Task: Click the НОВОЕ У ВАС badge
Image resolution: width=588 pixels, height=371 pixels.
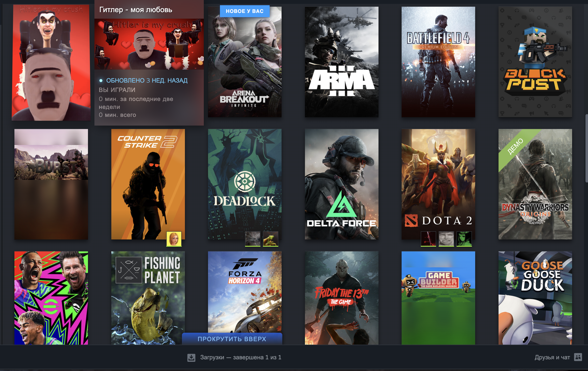Action: click(245, 11)
